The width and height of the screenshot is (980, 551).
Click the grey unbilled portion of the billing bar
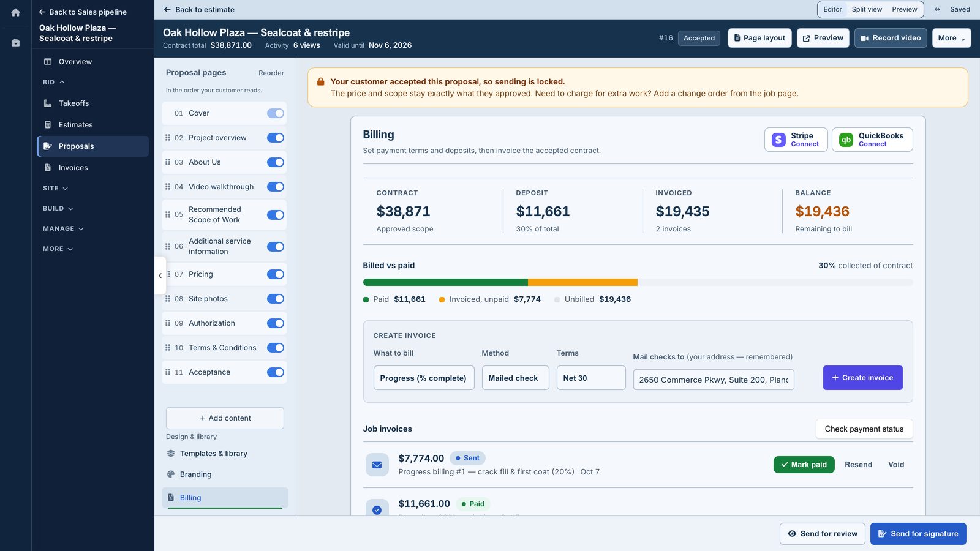(775, 282)
